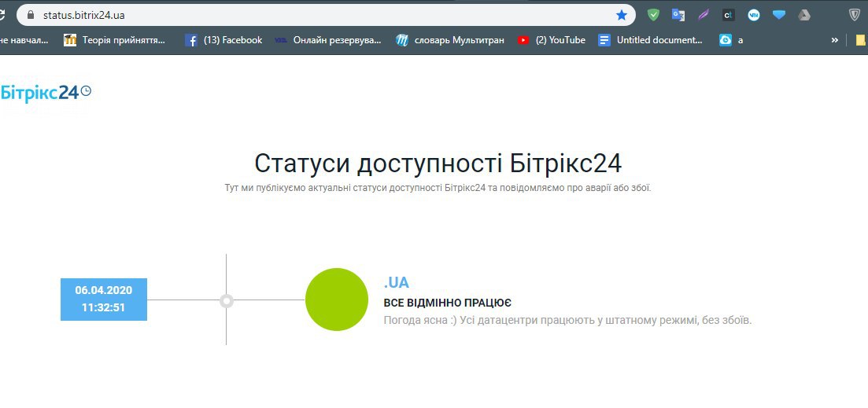Open the YouTube bookmark
The image size is (868, 408).
[x=552, y=40]
